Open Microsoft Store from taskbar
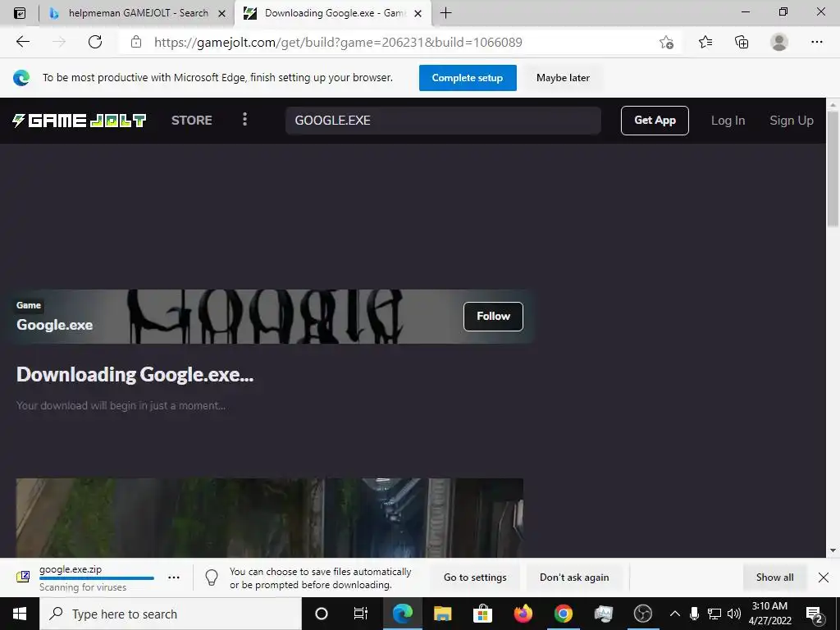The image size is (840, 630). (482, 614)
